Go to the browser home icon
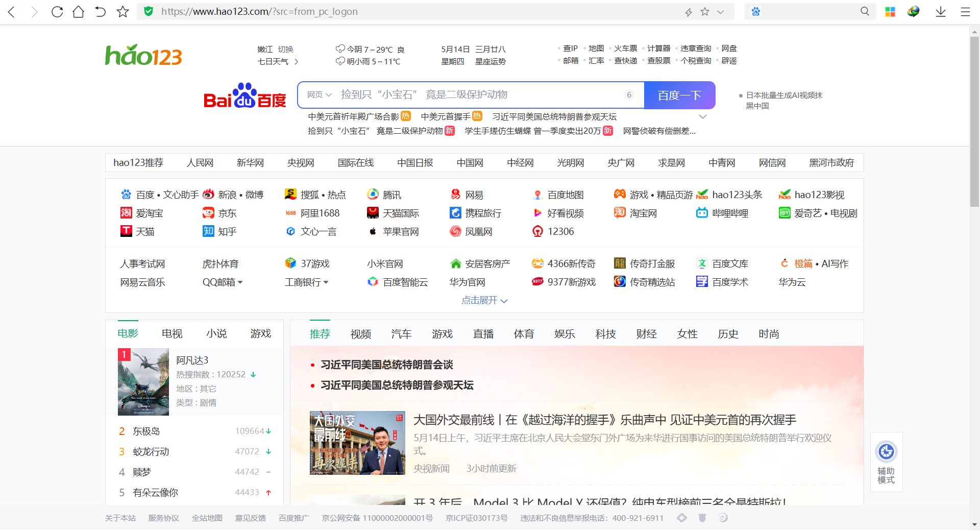This screenshot has height=531, width=980. click(78, 12)
